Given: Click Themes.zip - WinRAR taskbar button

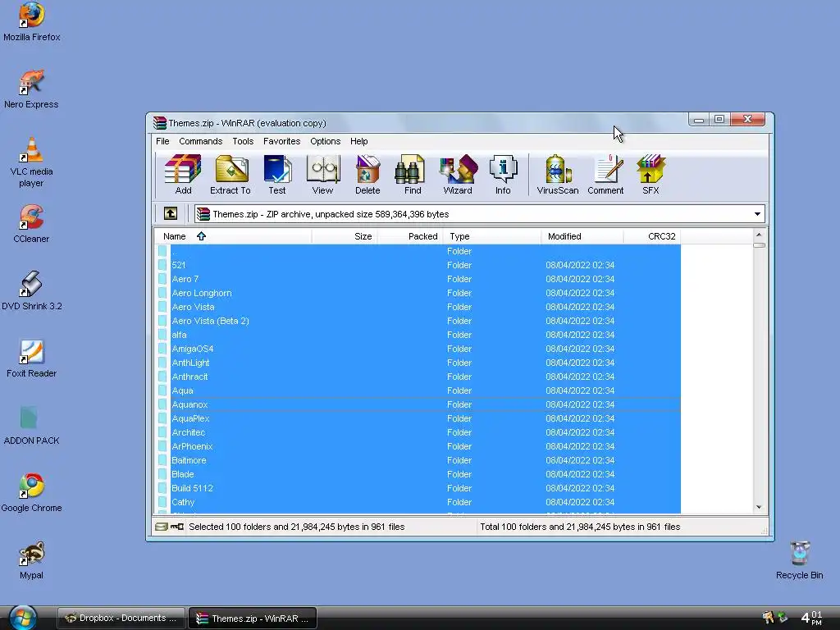Looking at the screenshot, I should pyautogui.click(x=253, y=619).
